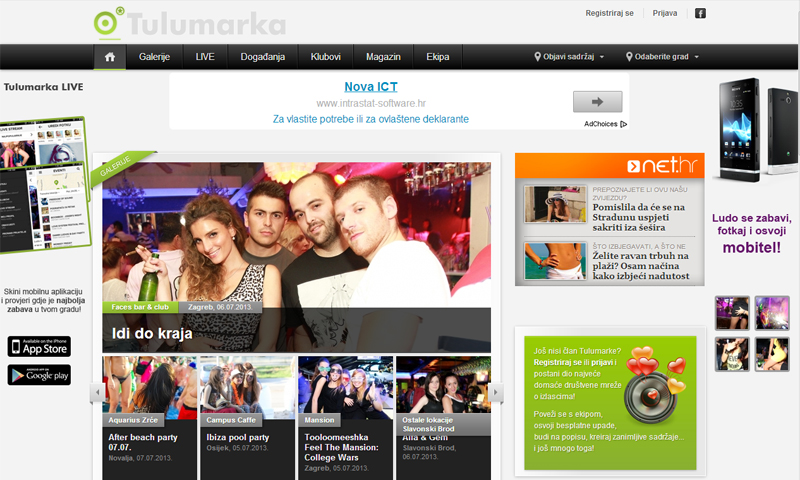Open the Odaberite grad dropdown
The height and width of the screenshot is (480, 800).
click(x=662, y=57)
